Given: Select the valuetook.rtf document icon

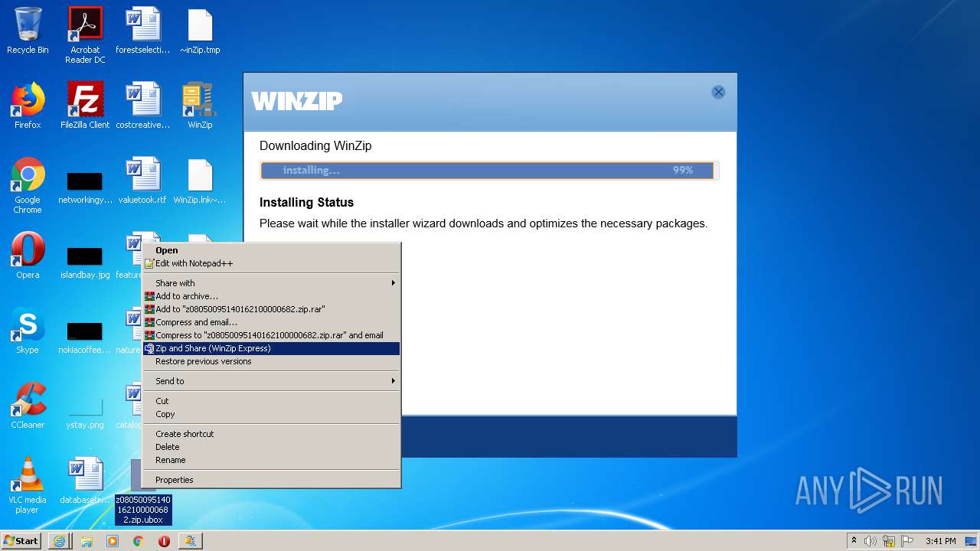Looking at the screenshot, I should pyautogui.click(x=142, y=181).
